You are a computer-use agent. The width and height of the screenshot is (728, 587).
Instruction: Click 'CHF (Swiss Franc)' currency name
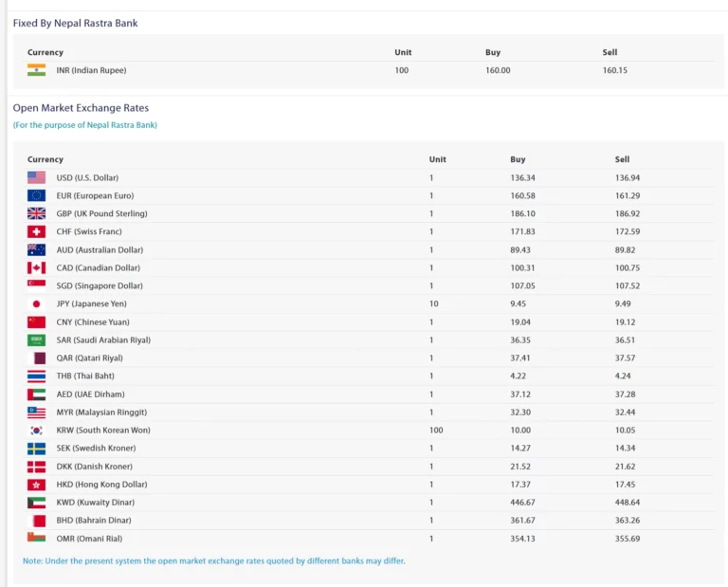(x=89, y=231)
